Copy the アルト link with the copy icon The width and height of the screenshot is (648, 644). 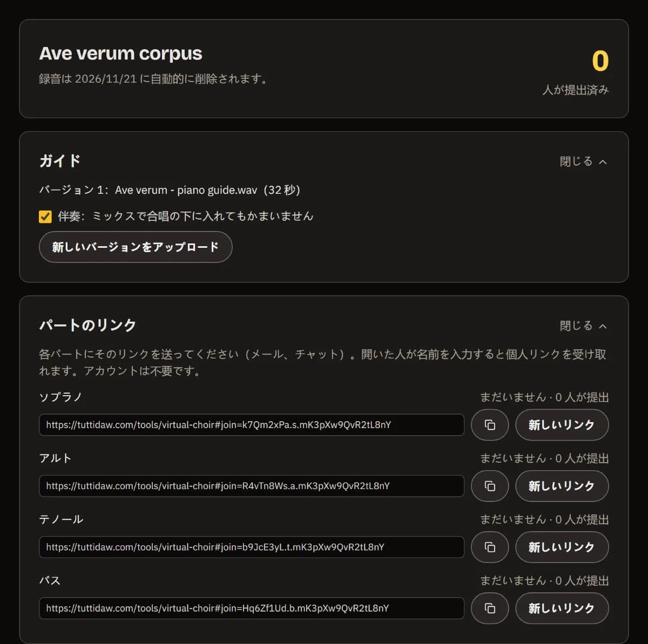point(490,486)
